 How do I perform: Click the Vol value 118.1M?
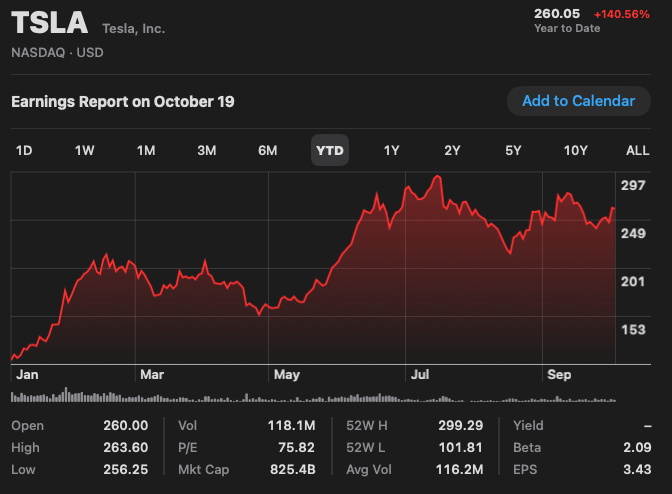[291, 425]
